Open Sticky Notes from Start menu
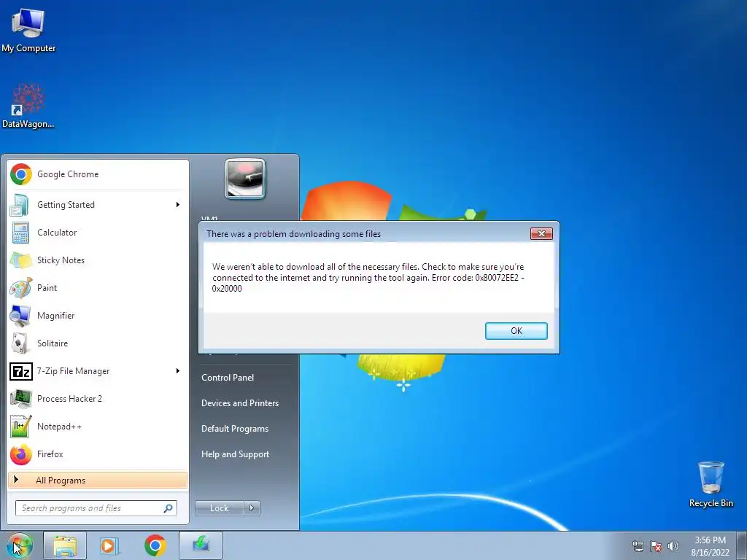The image size is (747, 560). [98, 260]
